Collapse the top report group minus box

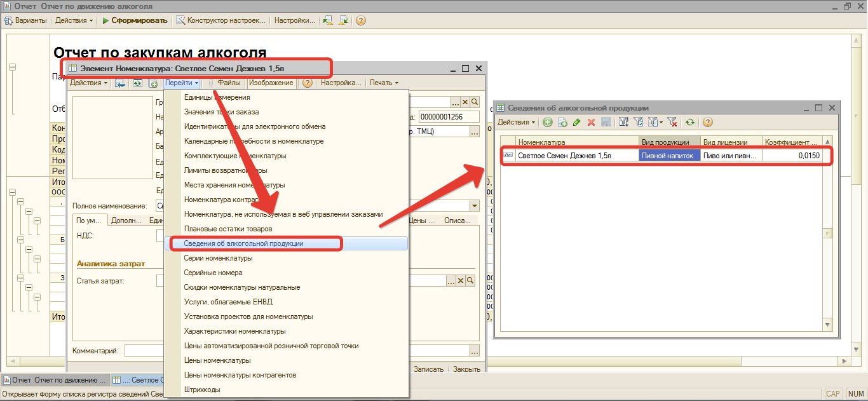click(12, 68)
